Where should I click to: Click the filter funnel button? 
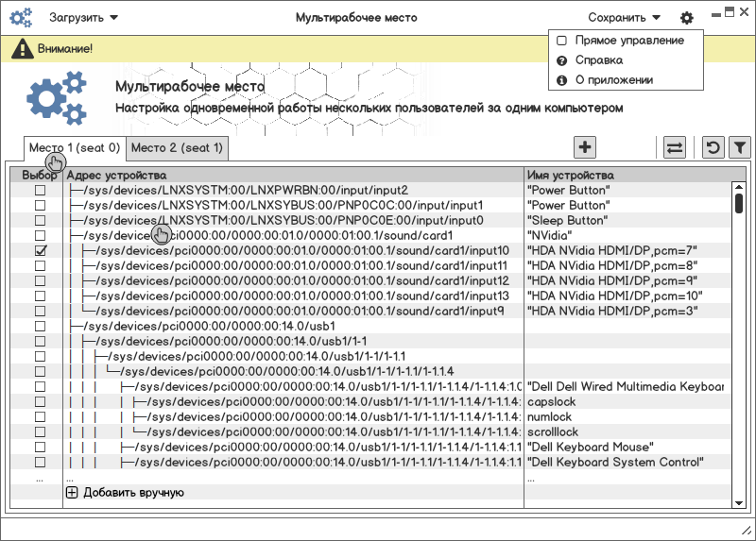tap(740, 147)
